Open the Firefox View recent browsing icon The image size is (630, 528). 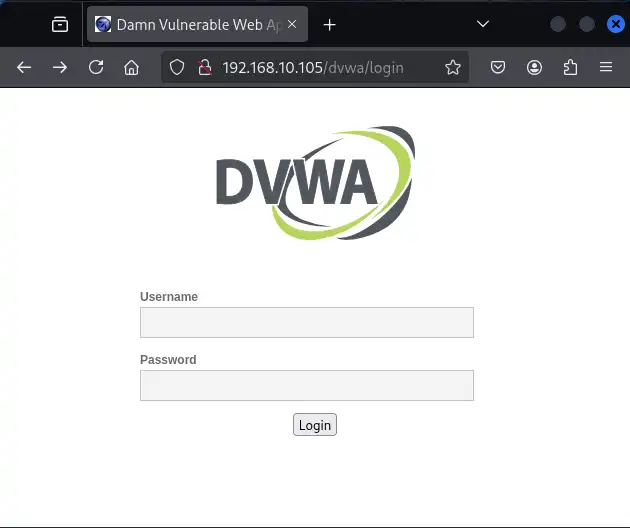(60, 25)
